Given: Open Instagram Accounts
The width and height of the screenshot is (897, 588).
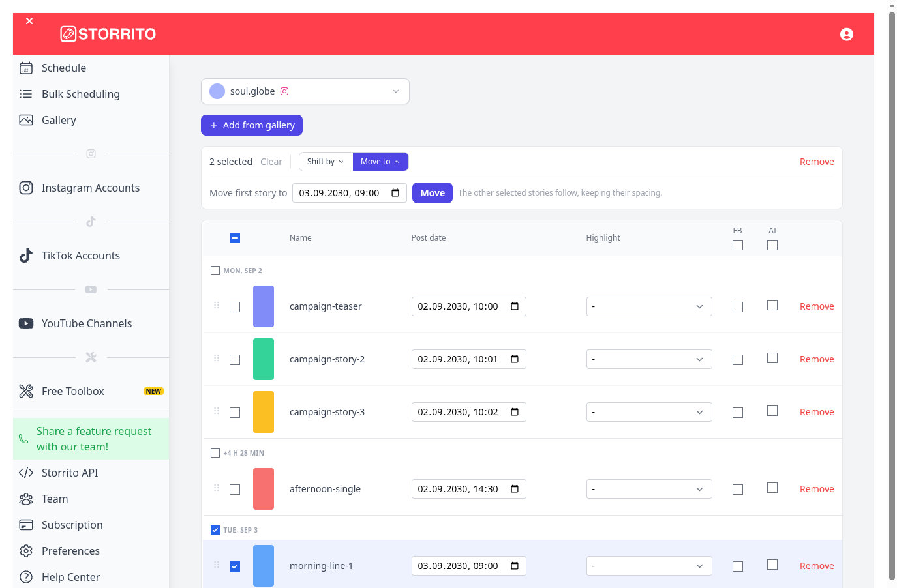Looking at the screenshot, I should [x=91, y=188].
